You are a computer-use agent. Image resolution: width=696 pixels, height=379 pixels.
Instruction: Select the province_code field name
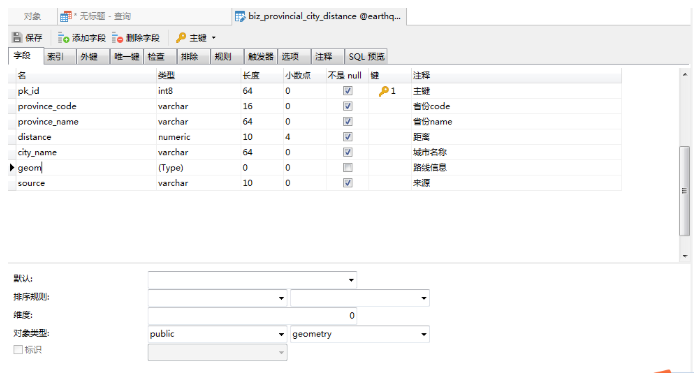tap(47, 107)
